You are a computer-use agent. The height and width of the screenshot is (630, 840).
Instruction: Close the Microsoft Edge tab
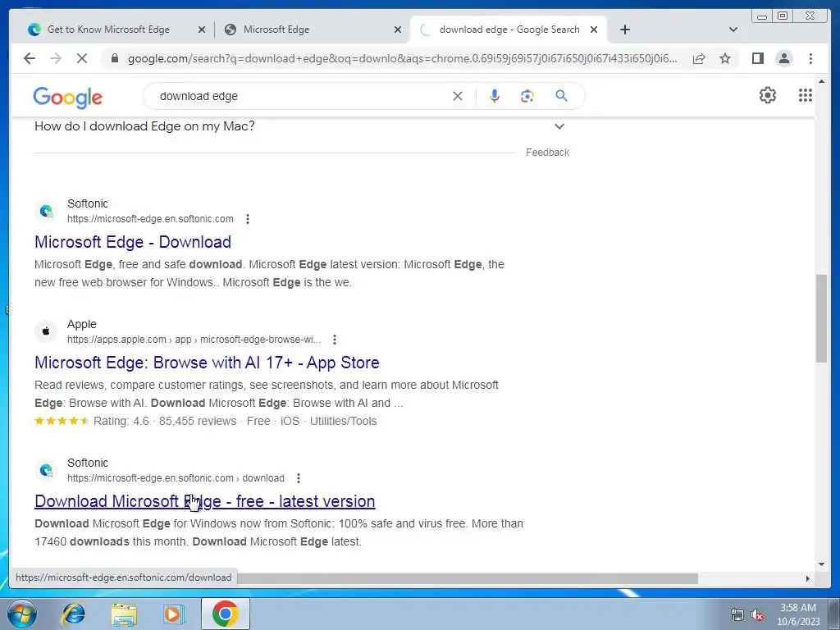pos(398,30)
